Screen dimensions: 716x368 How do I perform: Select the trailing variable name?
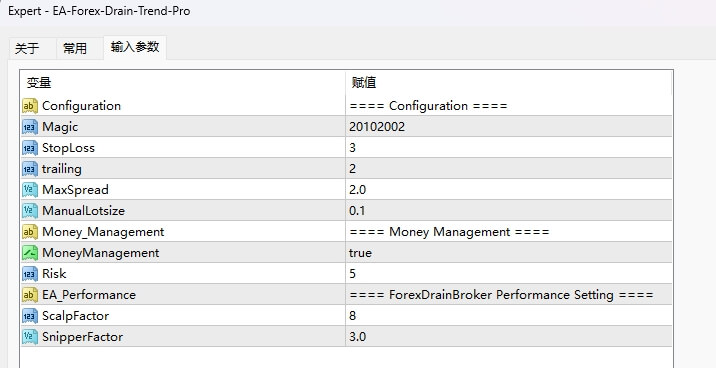click(x=62, y=169)
